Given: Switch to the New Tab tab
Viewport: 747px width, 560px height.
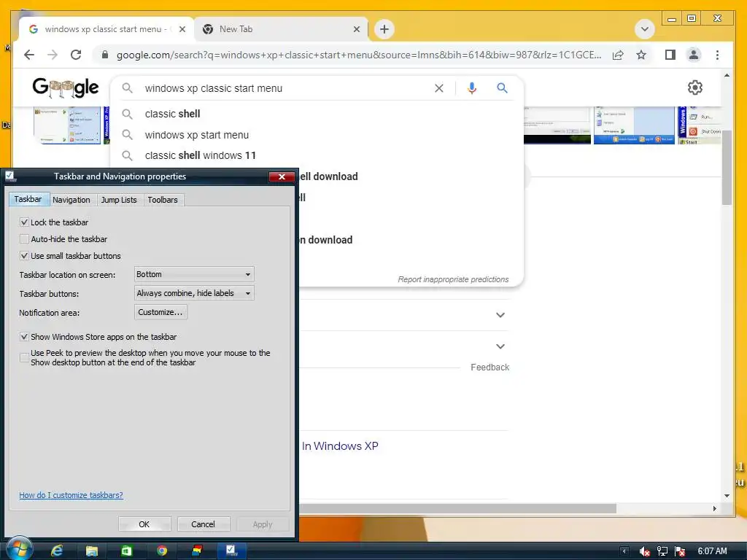Looking at the screenshot, I should click(281, 29).
